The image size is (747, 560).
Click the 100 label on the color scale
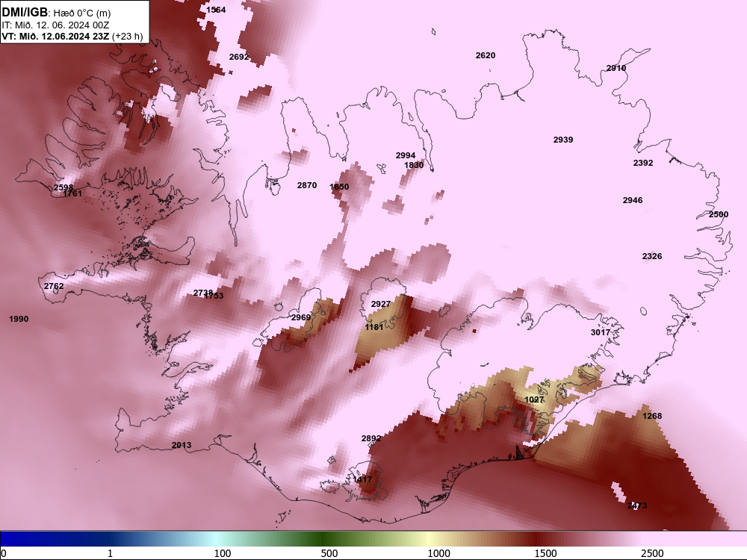coord(223,553)
